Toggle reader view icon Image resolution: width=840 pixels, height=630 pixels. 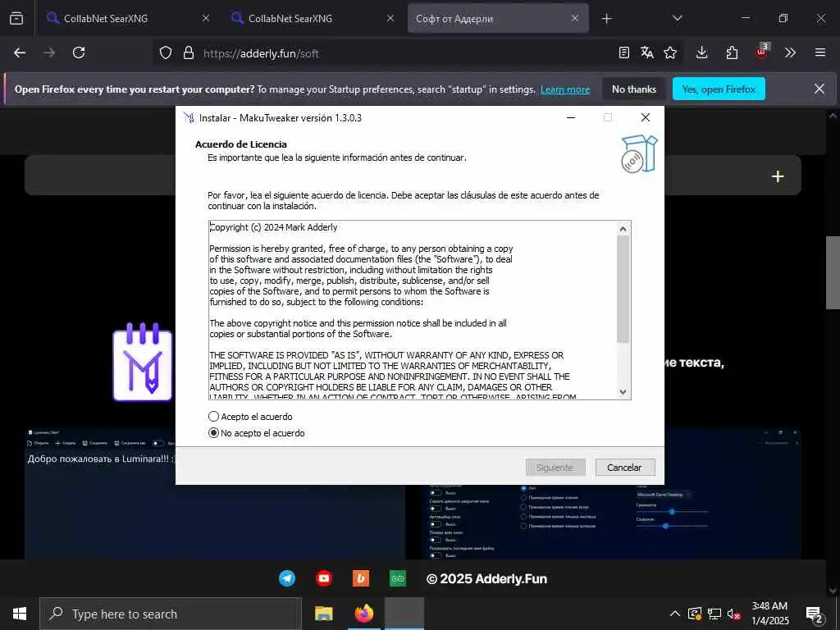pyautogui.click(x=623, y=52)
